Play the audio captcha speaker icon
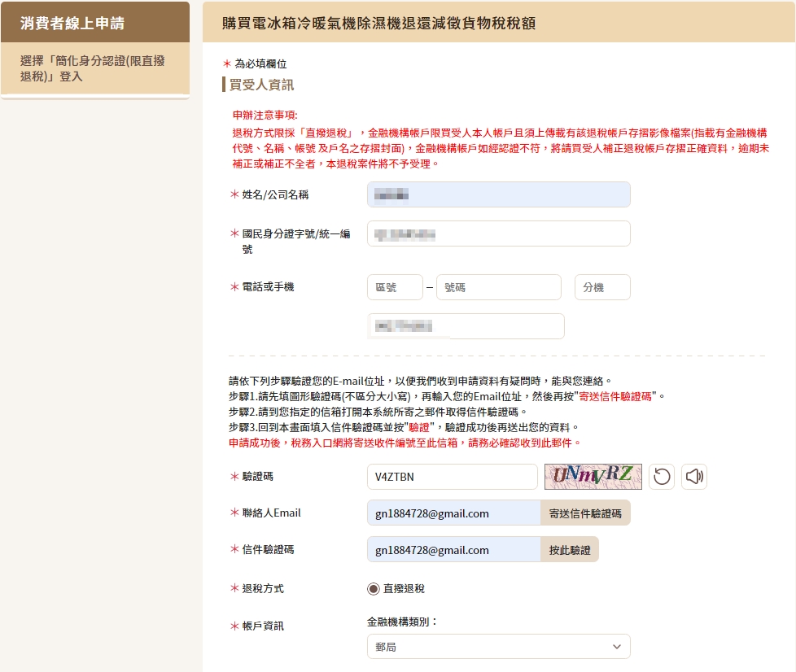The image size is (796, 672). pyautogui.click(x=694, y=477)
